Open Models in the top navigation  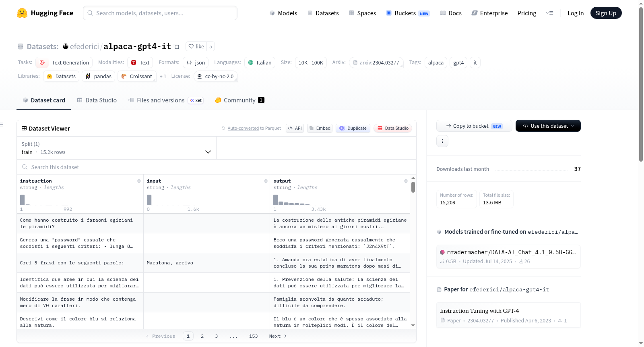click(x=283, y=13)
